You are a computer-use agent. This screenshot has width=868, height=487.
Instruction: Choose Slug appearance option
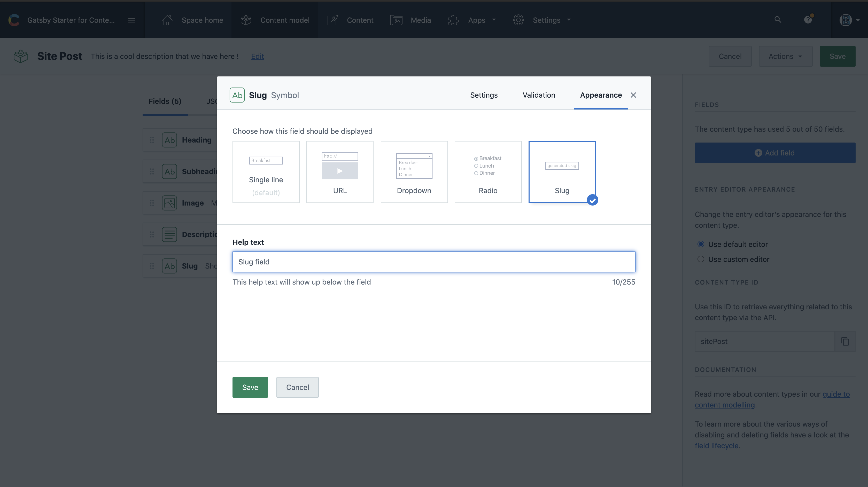click(x=562, y=172)
